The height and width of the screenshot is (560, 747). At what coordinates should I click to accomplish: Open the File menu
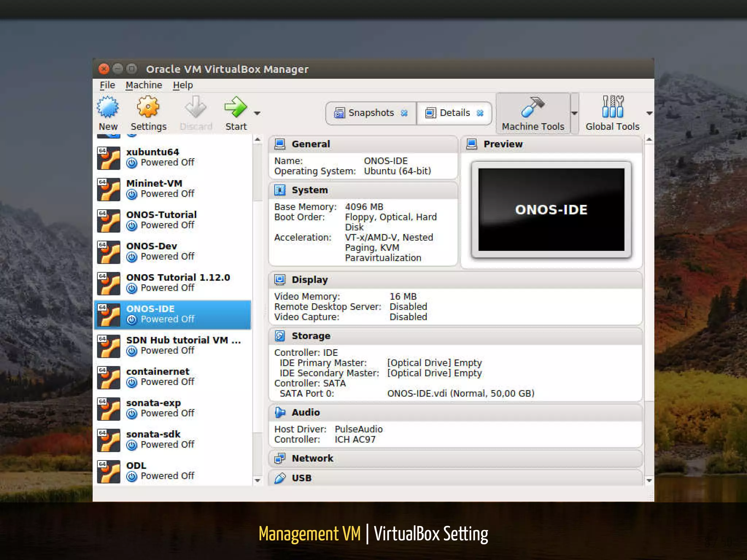tap(107, 85)
